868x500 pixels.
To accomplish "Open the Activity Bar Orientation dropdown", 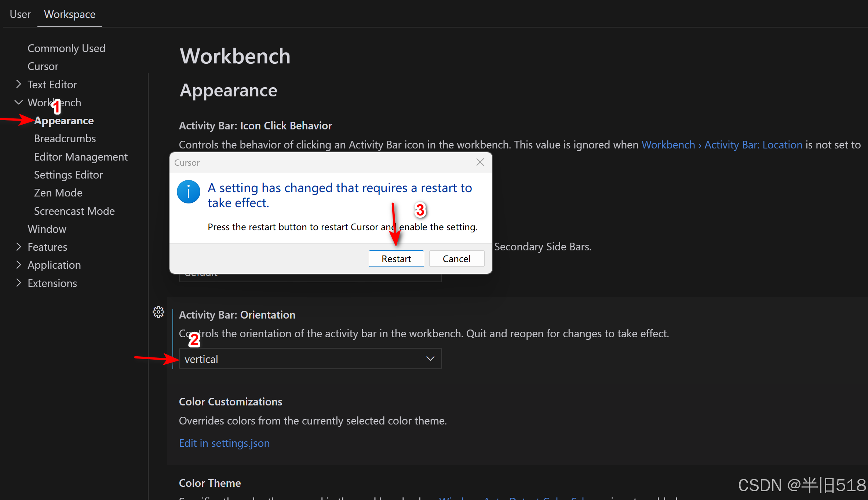I will pyautogui.click(x=310, y=359).
